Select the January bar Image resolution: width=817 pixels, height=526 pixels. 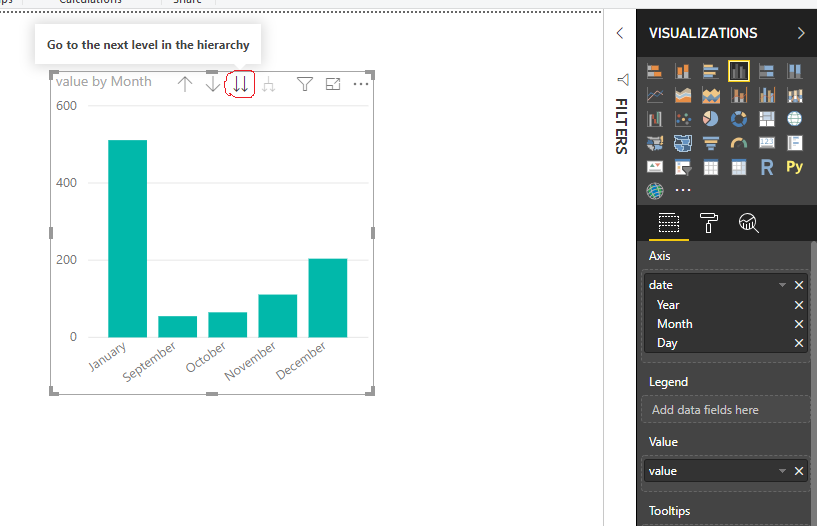click(128, 239)
